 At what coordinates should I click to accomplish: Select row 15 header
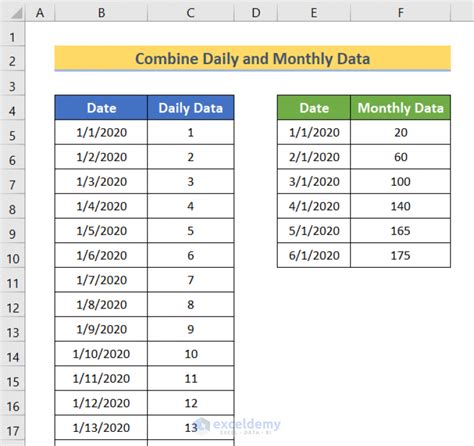click(x=12, y=379)
